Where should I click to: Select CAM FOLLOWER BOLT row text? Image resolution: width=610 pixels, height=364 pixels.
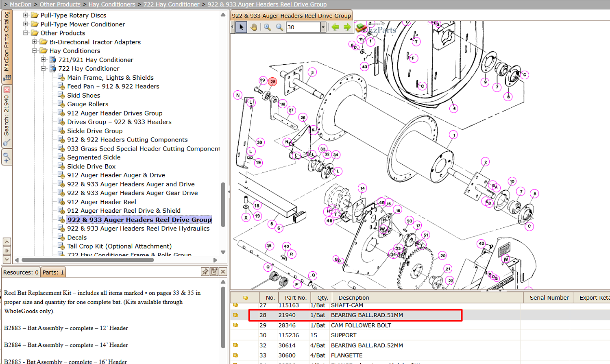[361, 325]
